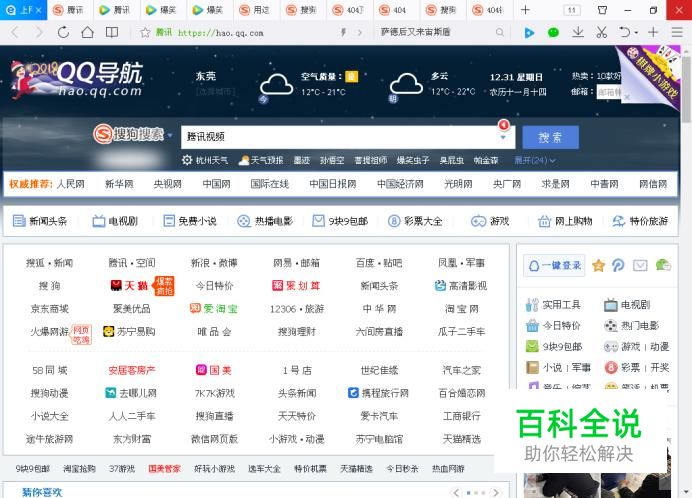Open the 京东商城 link
Image resolution: width=692 pixels, height=498 pixels.
coord(49,309)
